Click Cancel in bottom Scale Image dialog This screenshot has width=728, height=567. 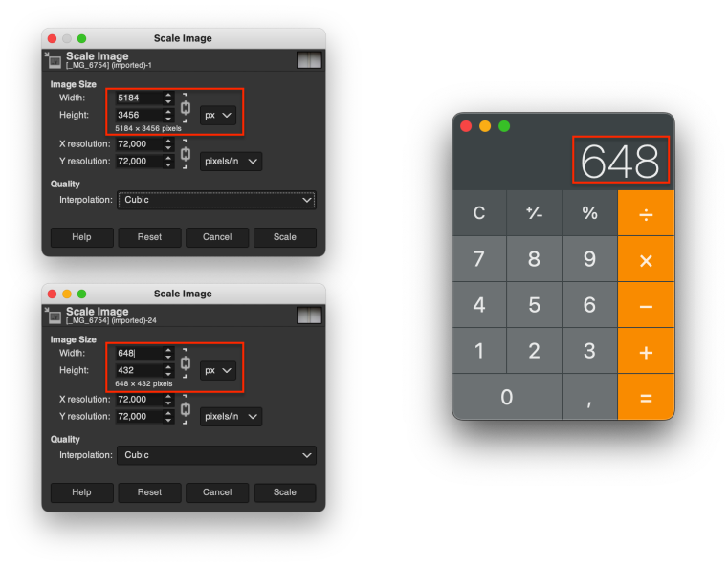point(217,492)
